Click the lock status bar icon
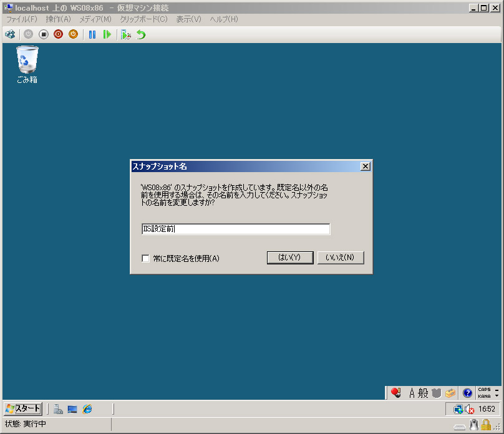The width and height of the screenshot is (504, 434). click(486, 425)
